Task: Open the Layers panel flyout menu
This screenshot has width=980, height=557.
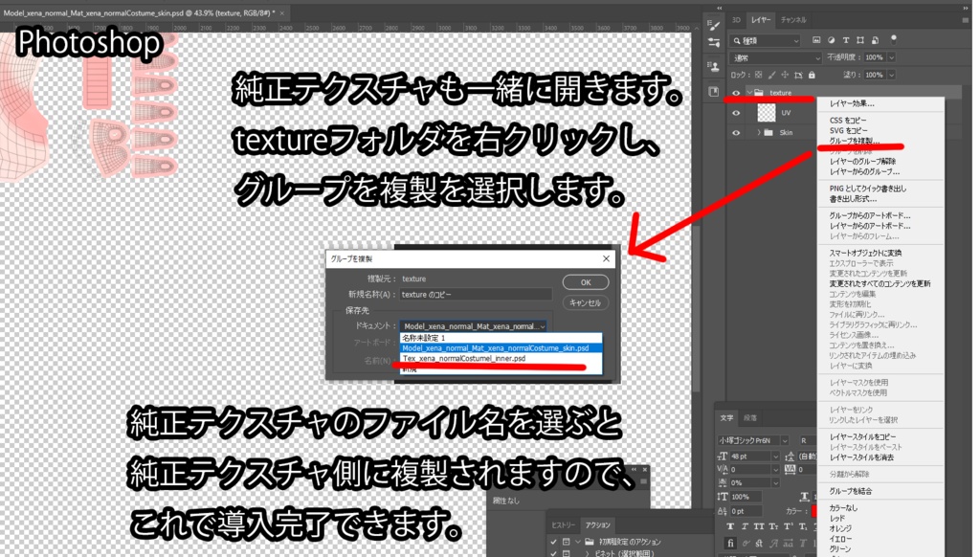Action: coord(965,20)
